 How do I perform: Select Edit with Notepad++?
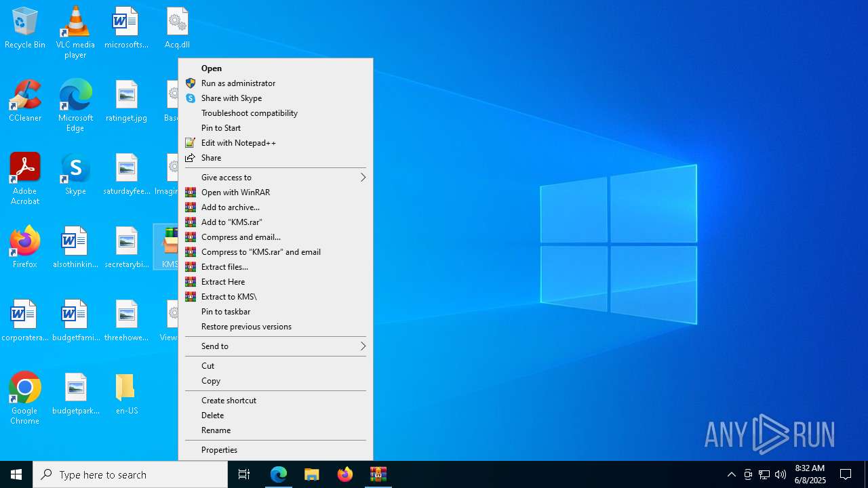(275, 143)
